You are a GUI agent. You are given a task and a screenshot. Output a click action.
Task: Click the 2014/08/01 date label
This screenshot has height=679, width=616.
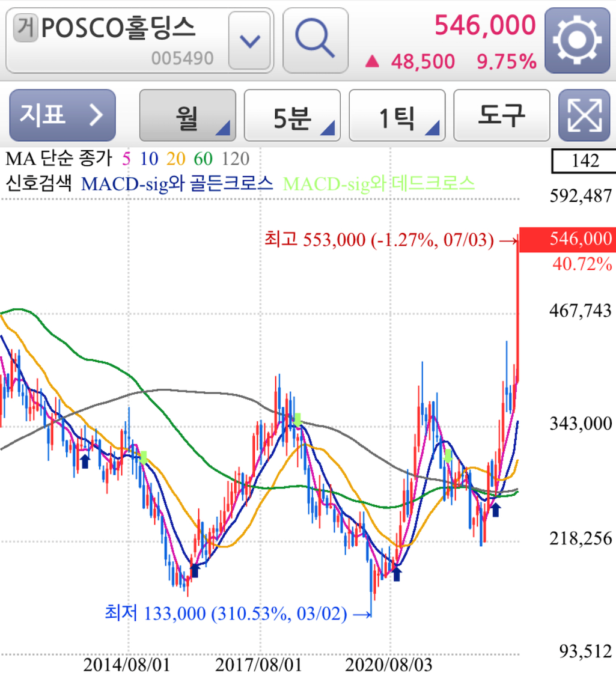click(x=127, y=665)
